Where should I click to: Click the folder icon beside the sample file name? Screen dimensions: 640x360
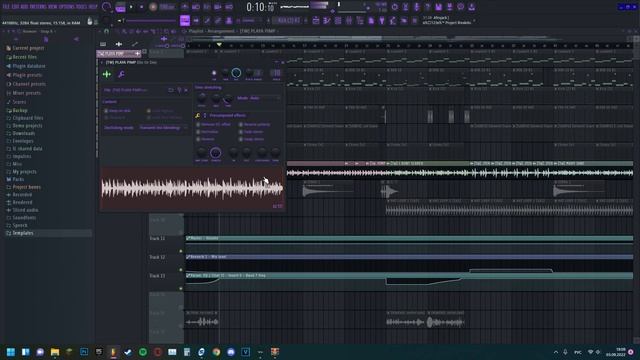point(171,90)
